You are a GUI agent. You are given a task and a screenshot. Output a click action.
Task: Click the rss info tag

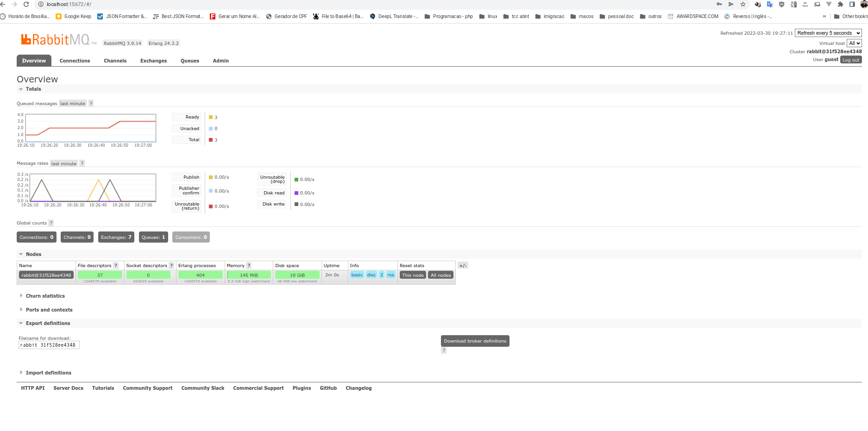click(x=391, y=275)
